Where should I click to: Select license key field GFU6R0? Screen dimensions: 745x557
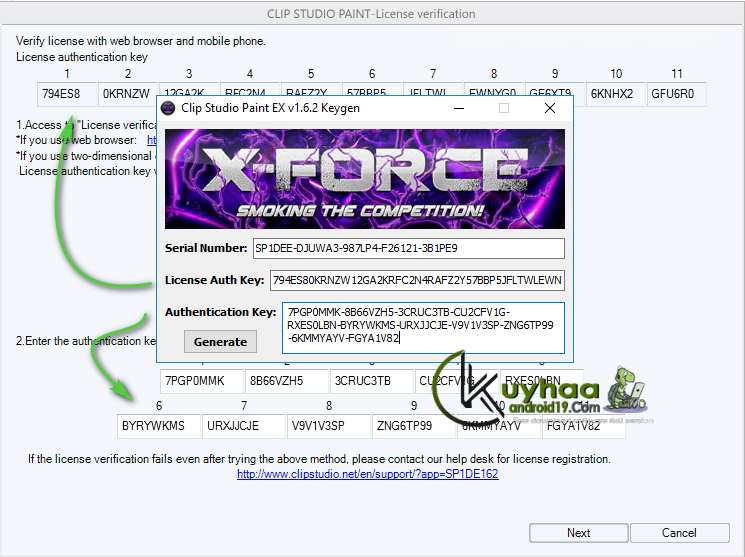[676, 94]
